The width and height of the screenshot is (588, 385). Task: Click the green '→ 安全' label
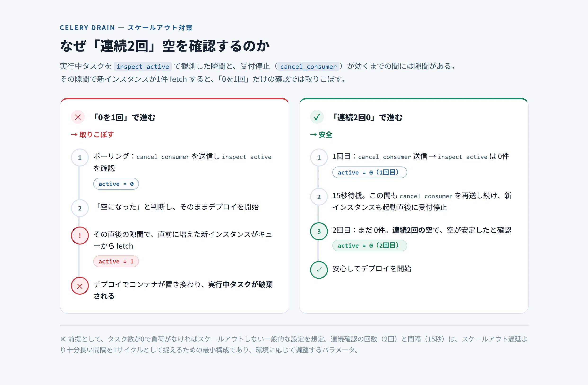(321, 135)
